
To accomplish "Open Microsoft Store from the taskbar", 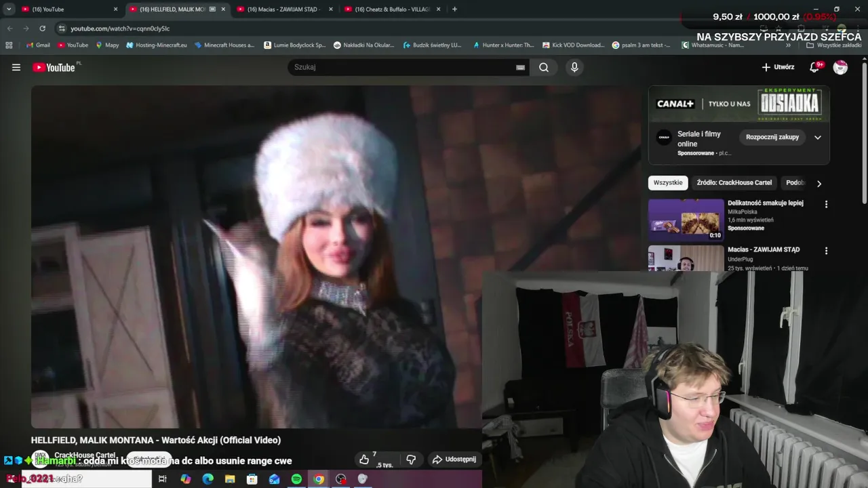I will point(252,479).
